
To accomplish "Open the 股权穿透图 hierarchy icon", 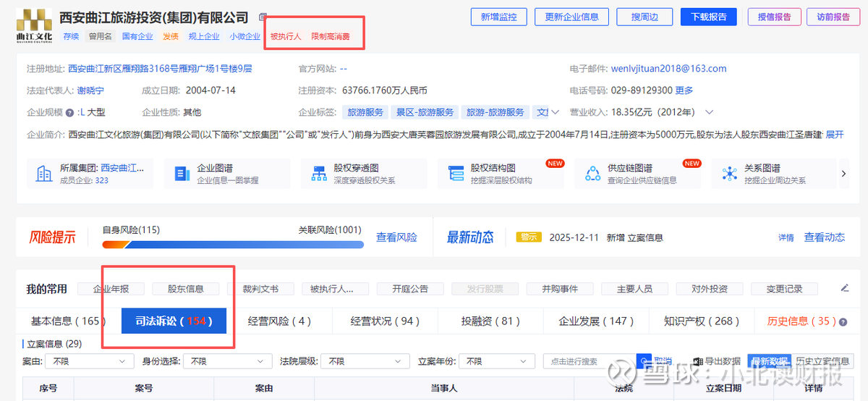I will point(318,173).
